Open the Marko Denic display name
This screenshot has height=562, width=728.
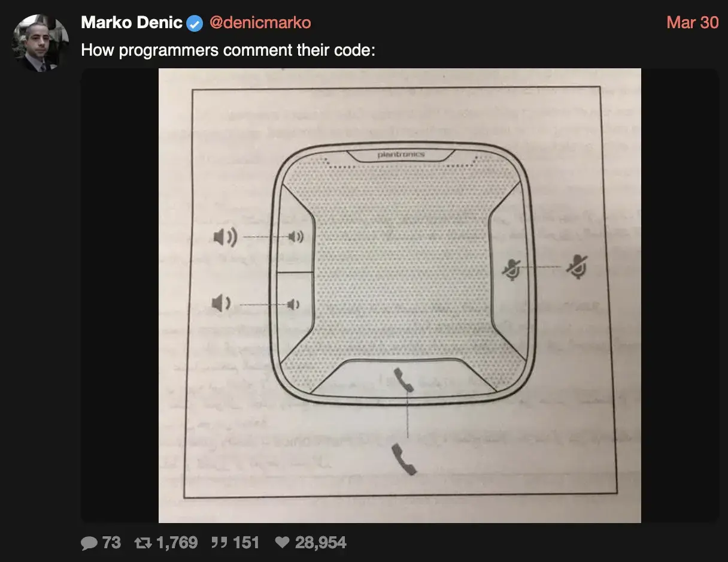132,23
